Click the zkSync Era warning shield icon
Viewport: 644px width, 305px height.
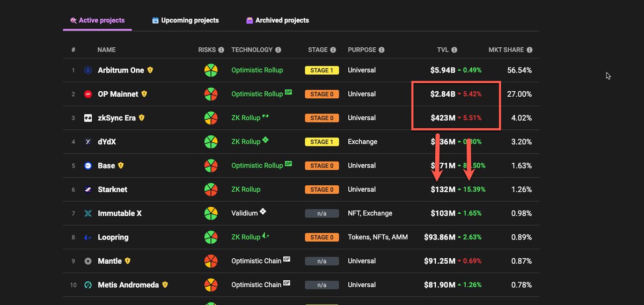[x=142, y=118]
